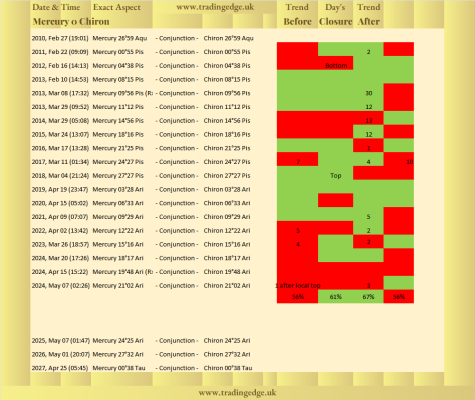Select the 61% green summary cell
The image size is (475, 400).
coord(336,296)
